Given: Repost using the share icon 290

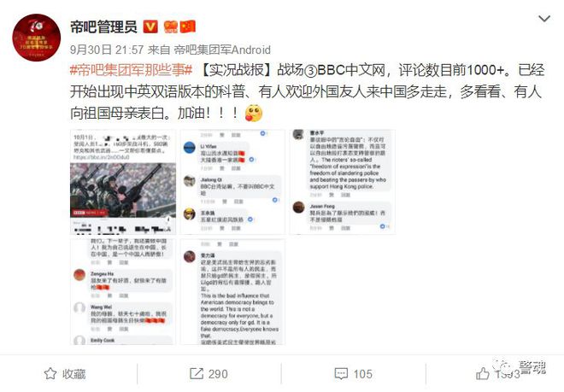Looking at the screenshot, I should pyautogui.click(x=209, y=374).
